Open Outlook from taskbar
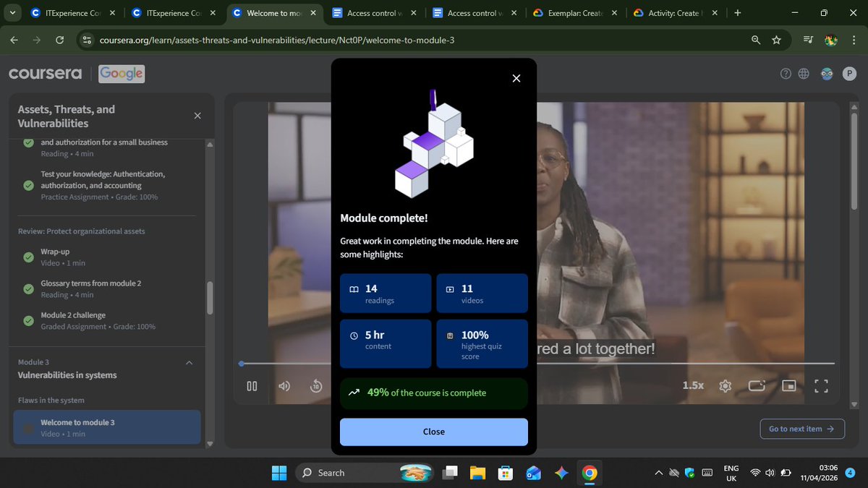Image resolution: width=868 pixels, height=488 pixels. point(533,473)
